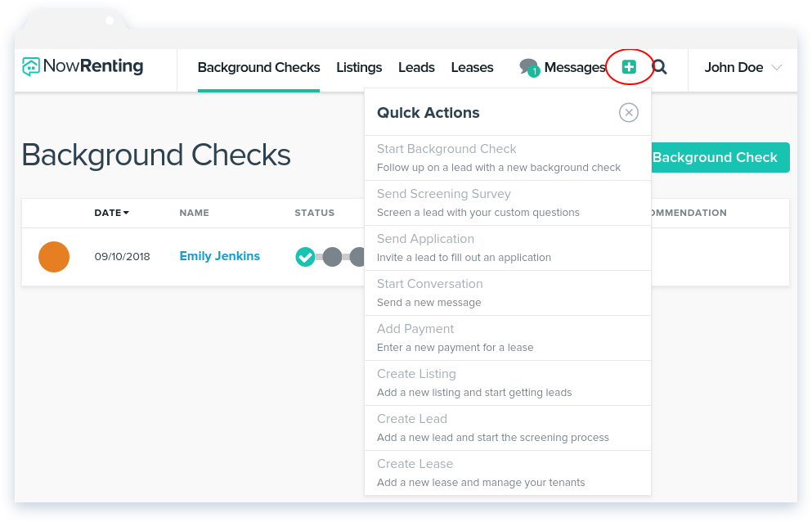Select Create Lease quick action
This screenshot has width=812, height=522.
tap(508, 473)
